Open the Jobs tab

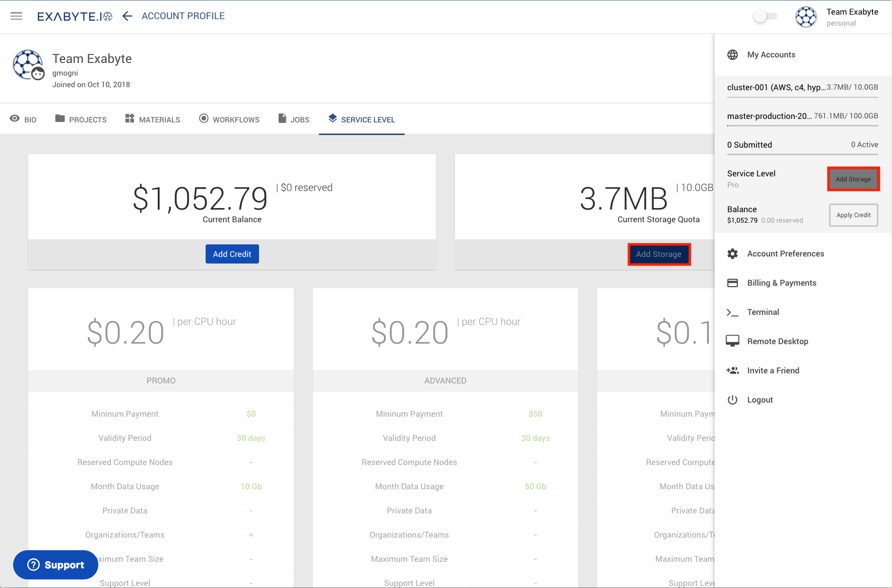[294, 119]
